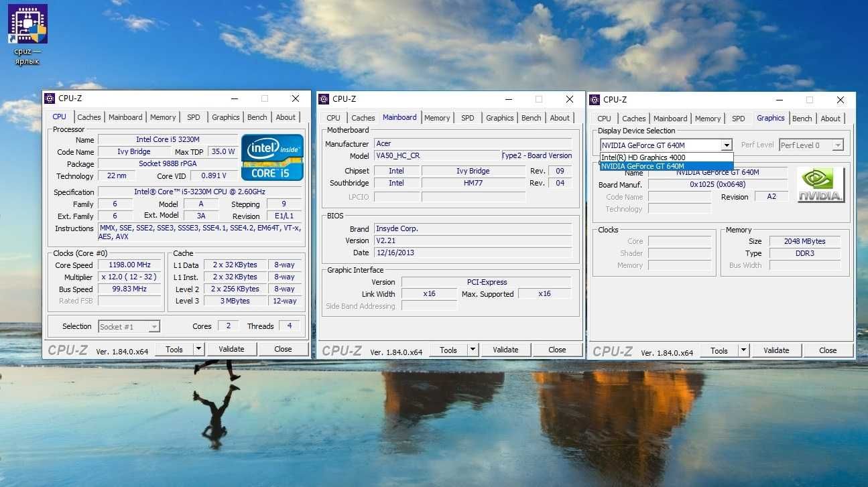Click Close button in middle window
The height and width of the screenshot is (487, 868).
(x=557, y=350)
